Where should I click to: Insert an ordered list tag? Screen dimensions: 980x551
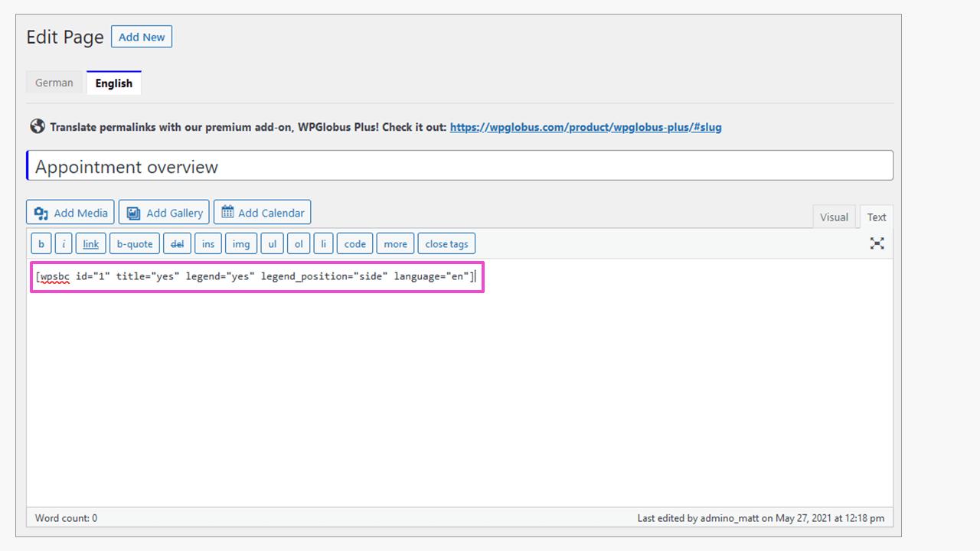299,243
